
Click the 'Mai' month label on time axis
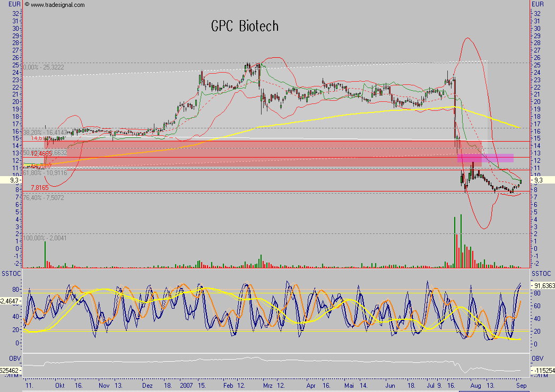point(349,385)
